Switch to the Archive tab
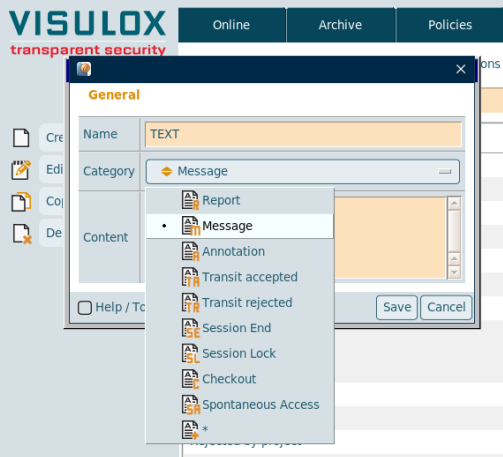503x457 pixels. click(341, 25)
